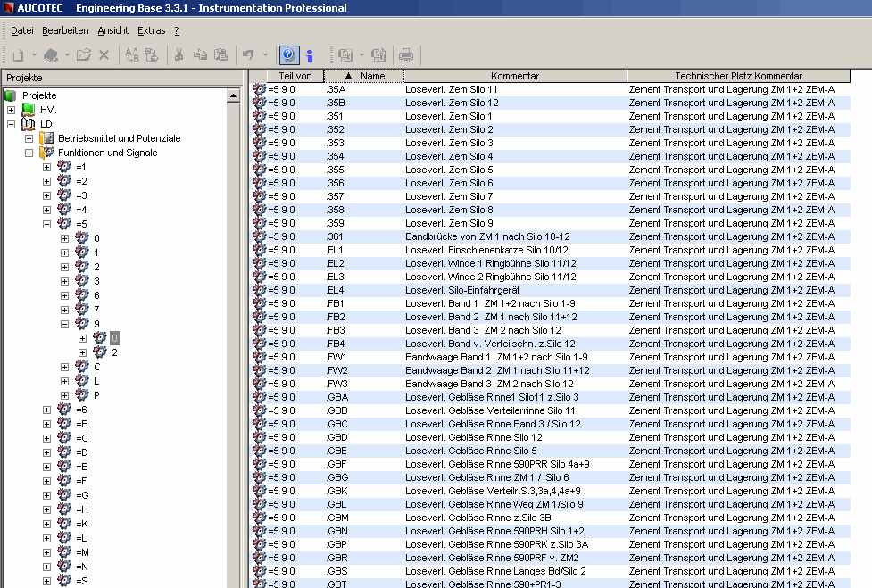Click the comment 'Loseverl. Silo-Einfahrgerät'
The width and height of the screenshot is (872, 588).
point(462,290)
